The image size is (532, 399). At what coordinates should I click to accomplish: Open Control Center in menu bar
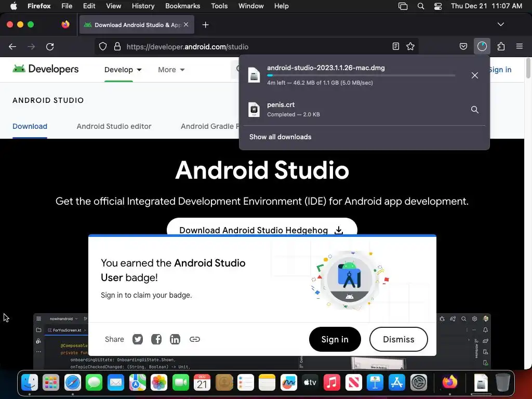[437, 6]
